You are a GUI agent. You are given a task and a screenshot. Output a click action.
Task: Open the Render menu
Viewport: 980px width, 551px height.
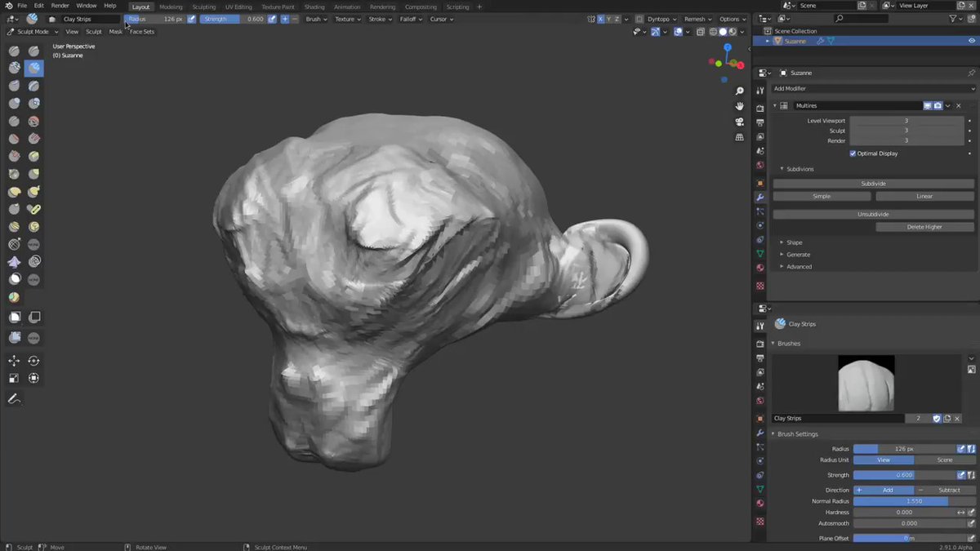point(60,6)
